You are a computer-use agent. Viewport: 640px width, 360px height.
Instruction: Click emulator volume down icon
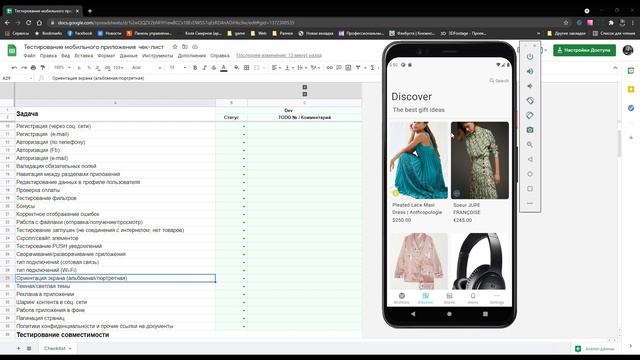[x=530, y=86]
